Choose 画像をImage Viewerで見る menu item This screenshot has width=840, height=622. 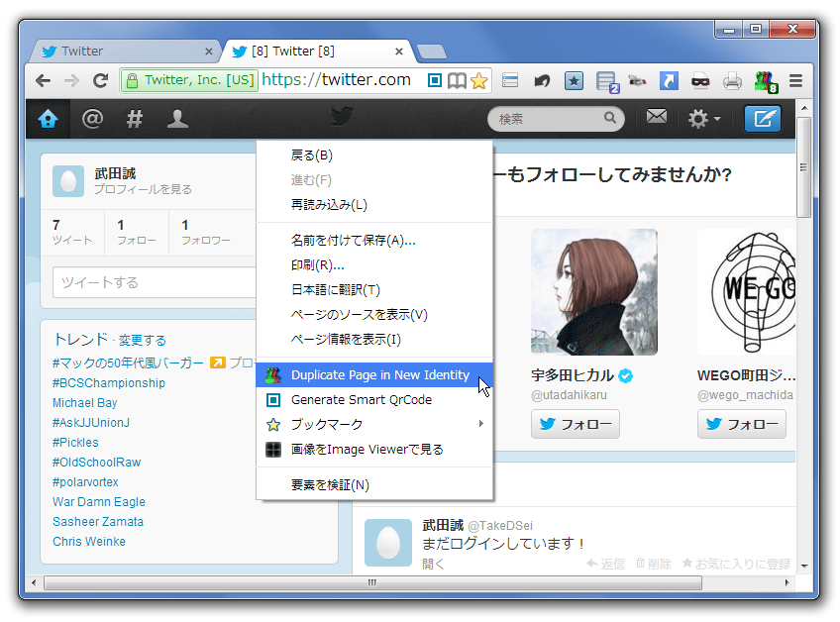pyautogui.click(x=374, y=449)
